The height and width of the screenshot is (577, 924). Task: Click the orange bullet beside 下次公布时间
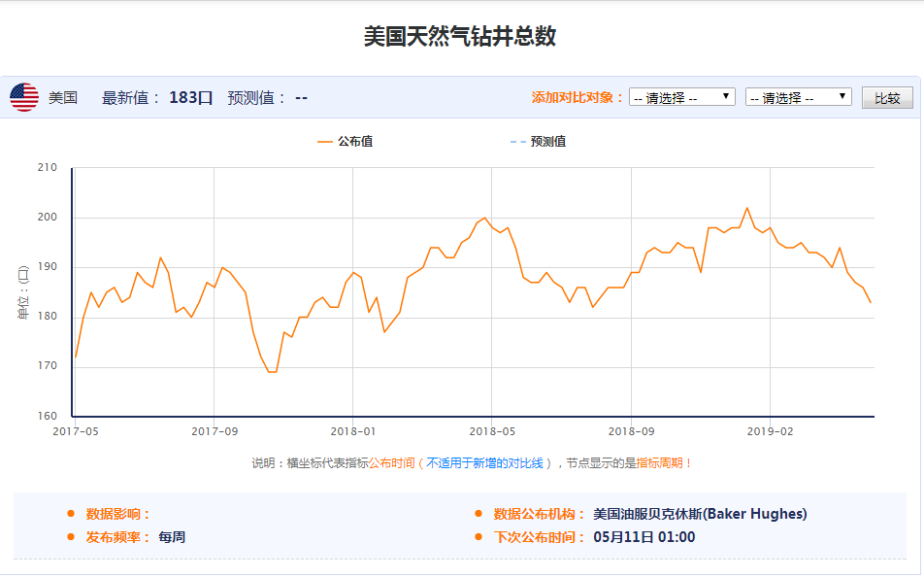click(478, 537)
